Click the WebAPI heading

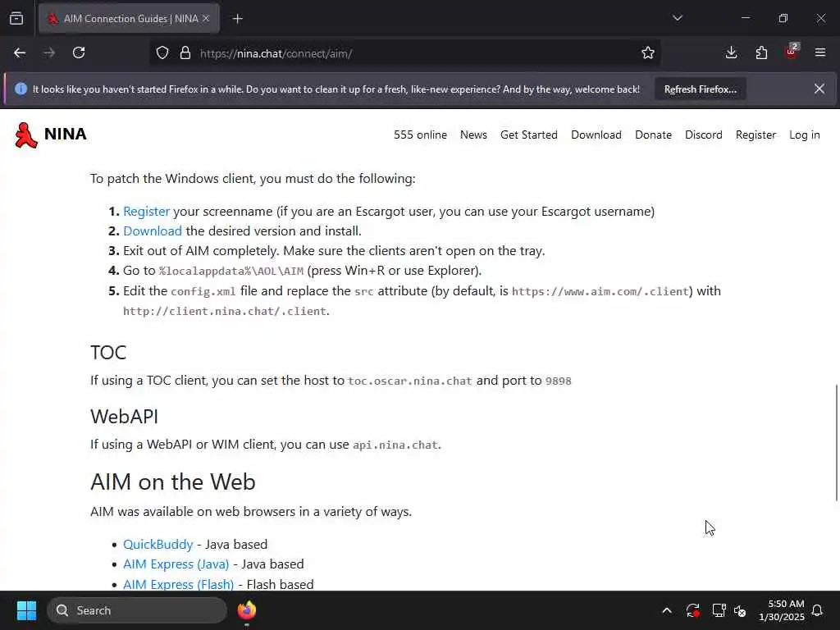point(125,416)
